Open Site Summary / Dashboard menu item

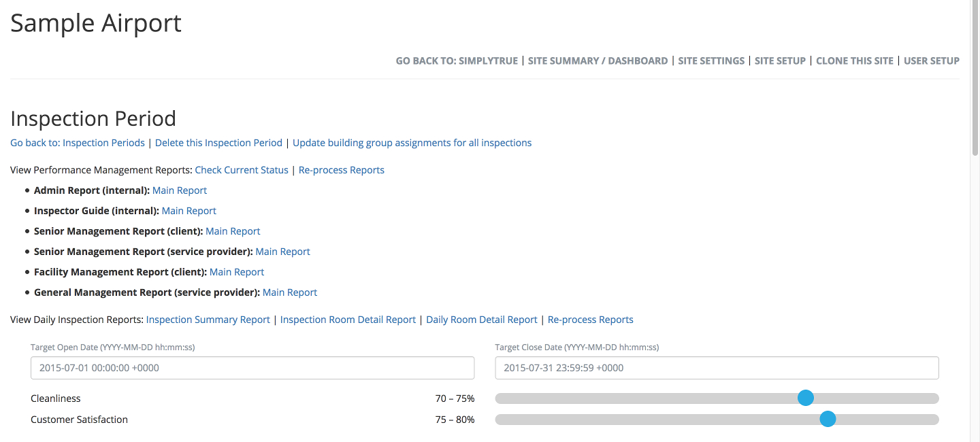[x=598, y=61]
